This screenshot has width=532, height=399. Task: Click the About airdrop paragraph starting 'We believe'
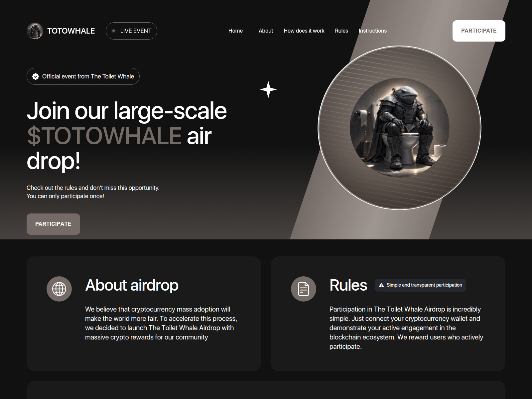click(x=161, y=323)
